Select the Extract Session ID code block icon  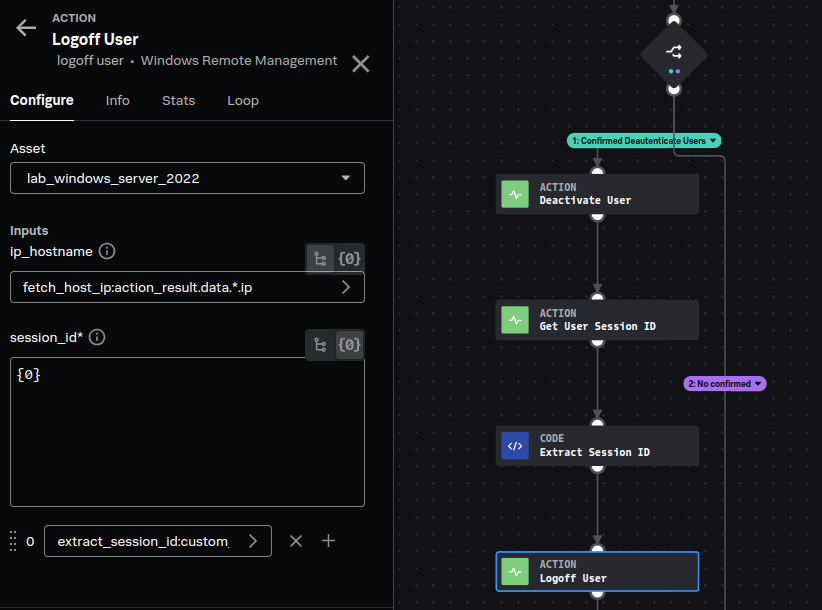(515, 446)
